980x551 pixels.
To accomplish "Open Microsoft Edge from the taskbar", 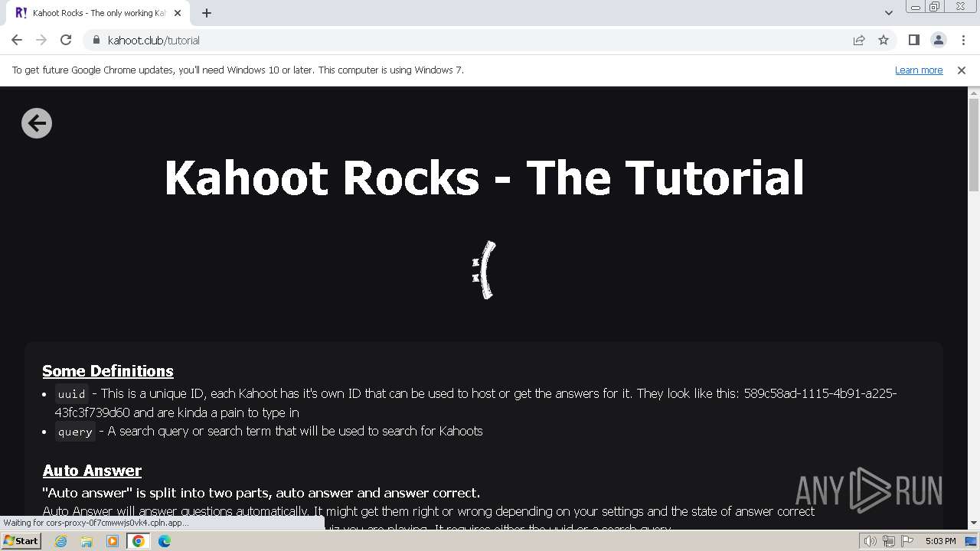I will pyautogui.click(x=165, y=541).
